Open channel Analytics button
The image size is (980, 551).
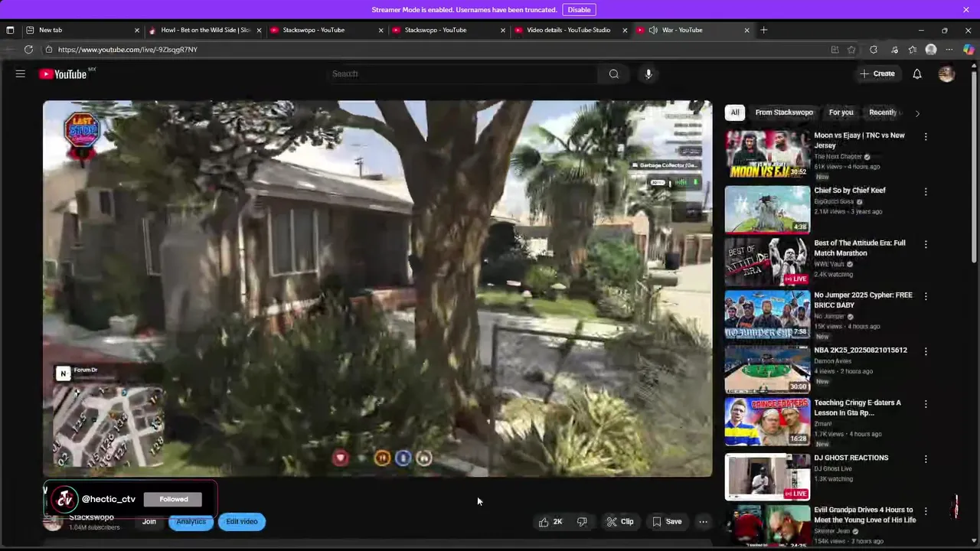[191, 522]
